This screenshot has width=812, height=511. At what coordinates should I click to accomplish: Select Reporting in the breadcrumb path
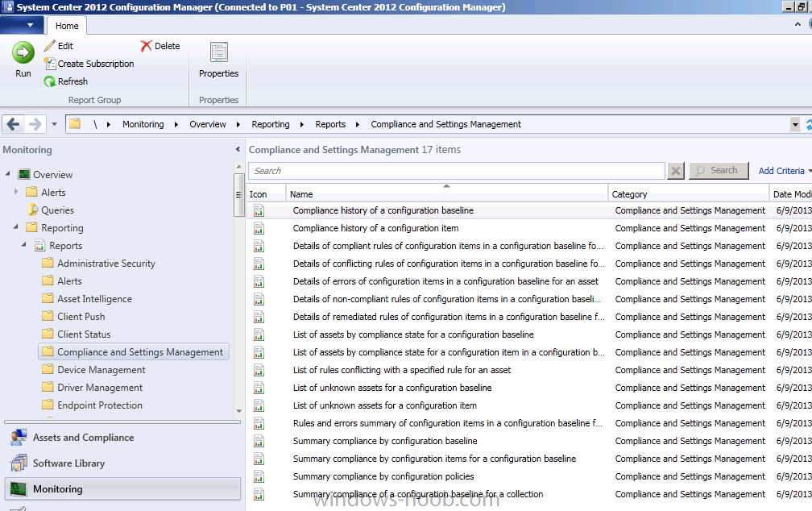(271, 124)
